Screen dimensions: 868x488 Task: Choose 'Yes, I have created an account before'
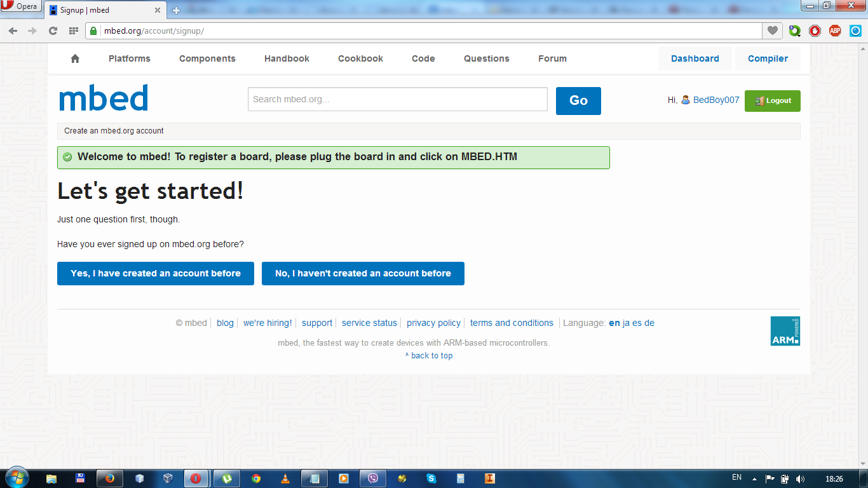pos(156,273)
